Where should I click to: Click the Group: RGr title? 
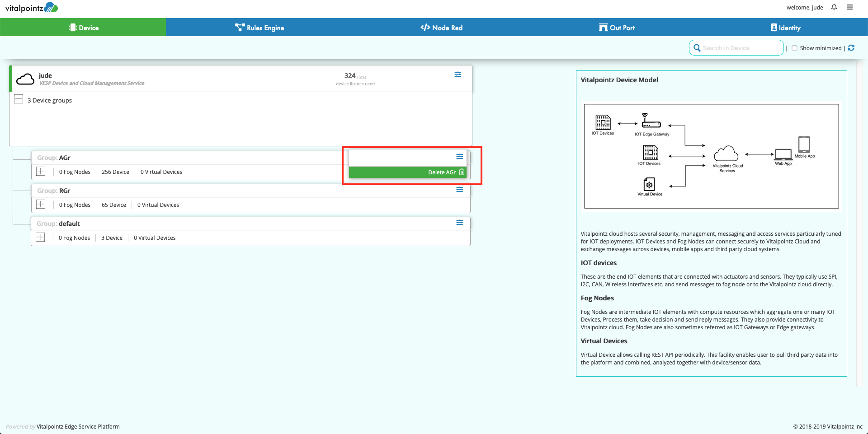54,191
